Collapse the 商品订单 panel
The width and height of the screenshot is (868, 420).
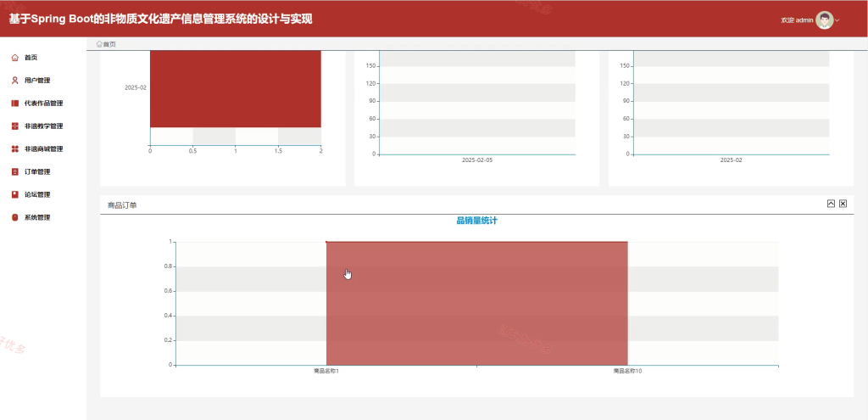[831, 204]
